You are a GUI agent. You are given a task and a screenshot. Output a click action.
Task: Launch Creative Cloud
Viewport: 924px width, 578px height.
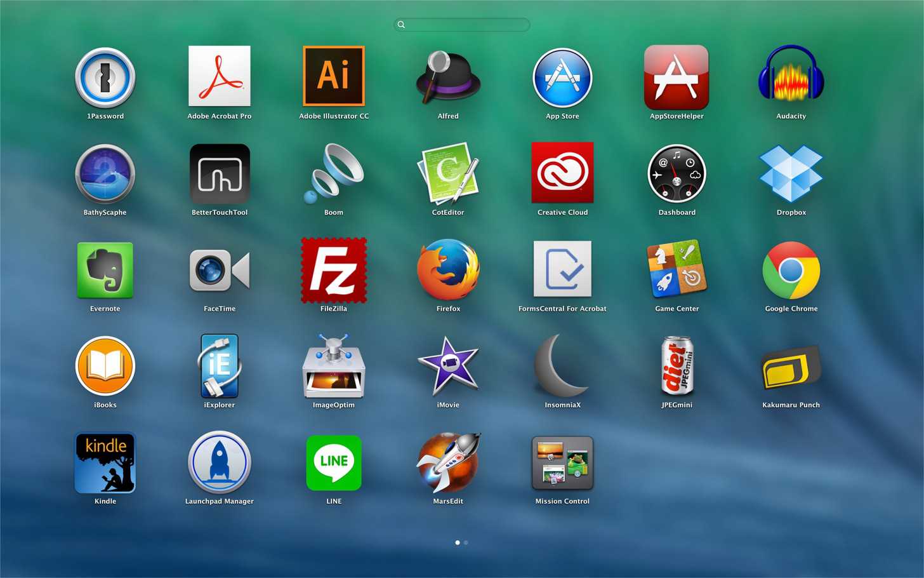(562, 172)
